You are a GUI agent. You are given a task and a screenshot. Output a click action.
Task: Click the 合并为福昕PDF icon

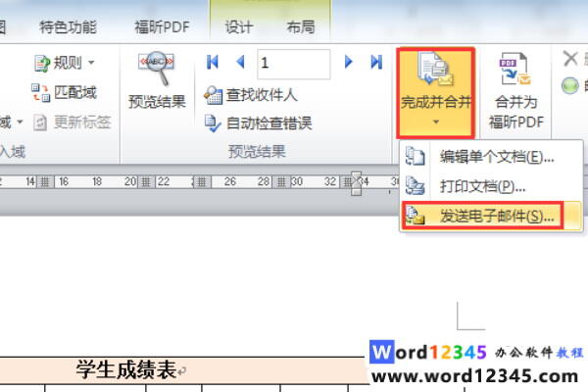(514, 69)
